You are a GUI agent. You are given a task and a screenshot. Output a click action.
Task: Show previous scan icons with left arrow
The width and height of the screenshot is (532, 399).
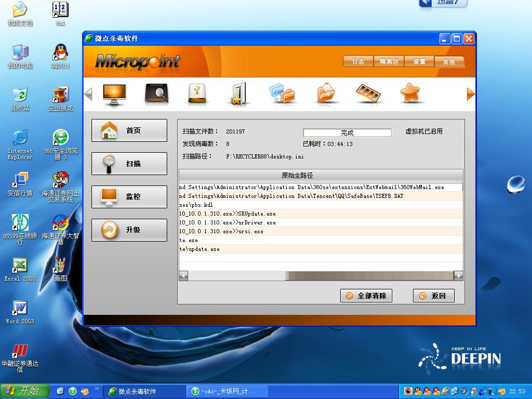pos(88,94)
